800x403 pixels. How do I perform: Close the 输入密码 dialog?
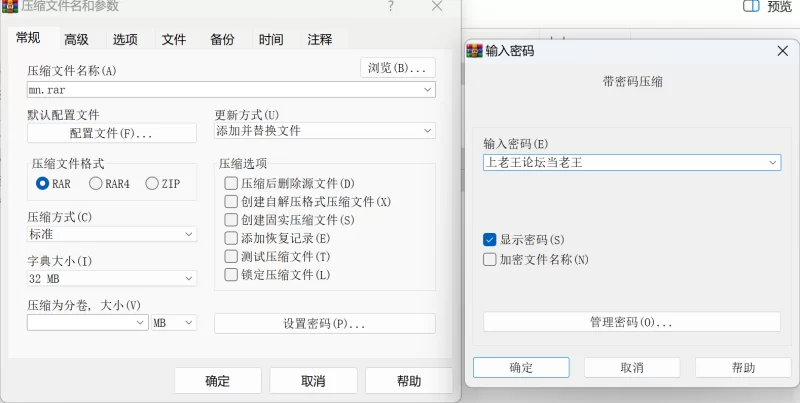click(x=782, y=51)
